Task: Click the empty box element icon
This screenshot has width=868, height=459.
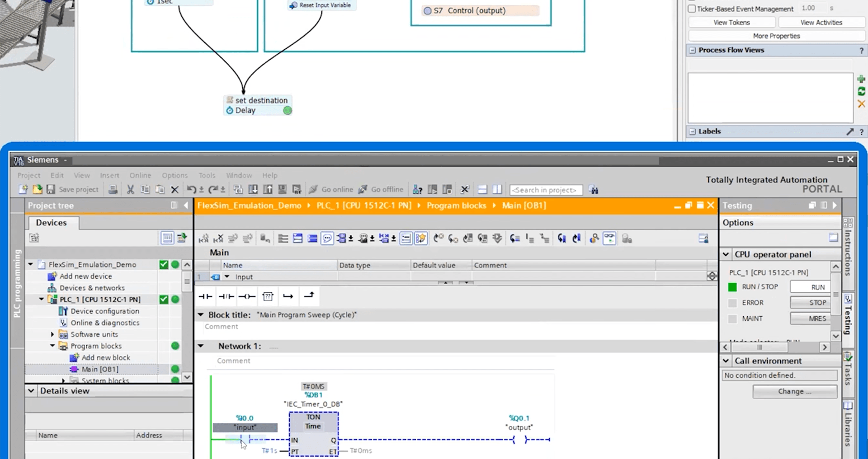Action: (268, 296)
